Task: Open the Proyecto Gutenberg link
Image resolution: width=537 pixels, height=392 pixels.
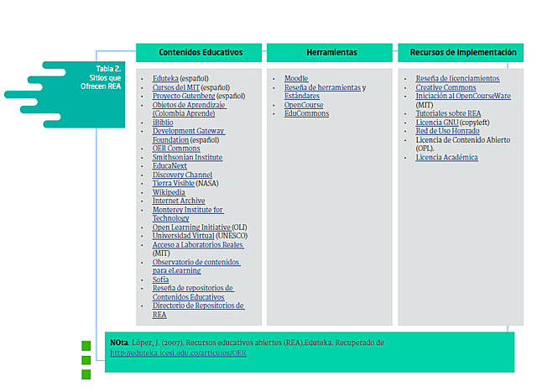Action: point(184,96)
